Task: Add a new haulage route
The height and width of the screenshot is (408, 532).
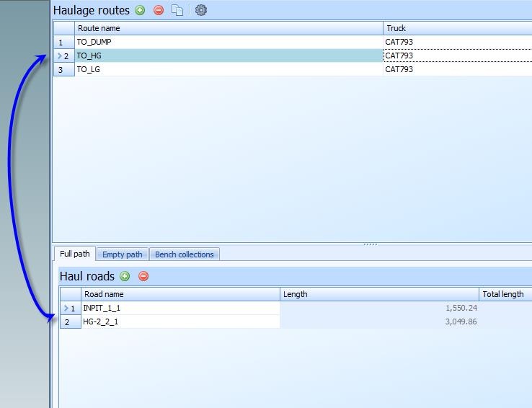Action: [140, 11]
